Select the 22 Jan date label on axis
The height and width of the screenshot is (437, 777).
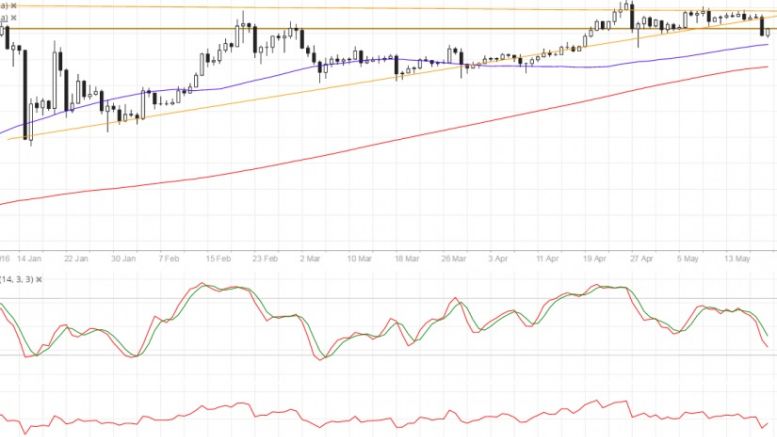(x=76, y=258)
